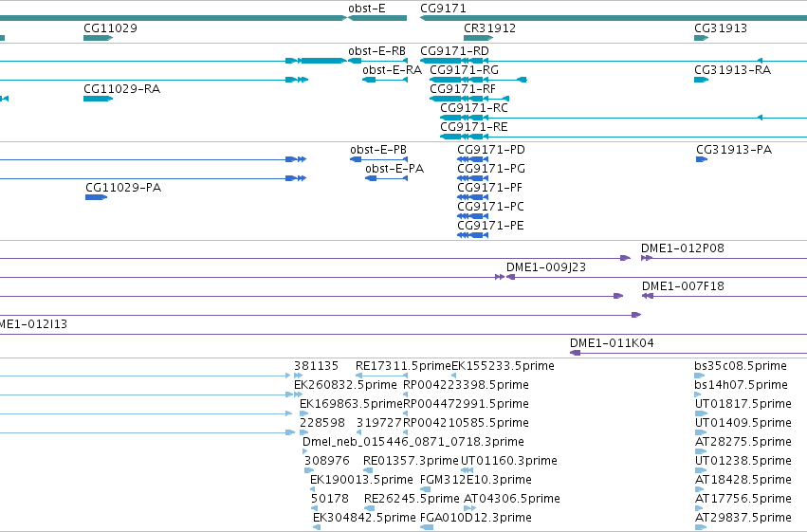807x532 pixels.
Task: Click BAC clone DME1-007F18 label
Action: [x=683, y=286]
